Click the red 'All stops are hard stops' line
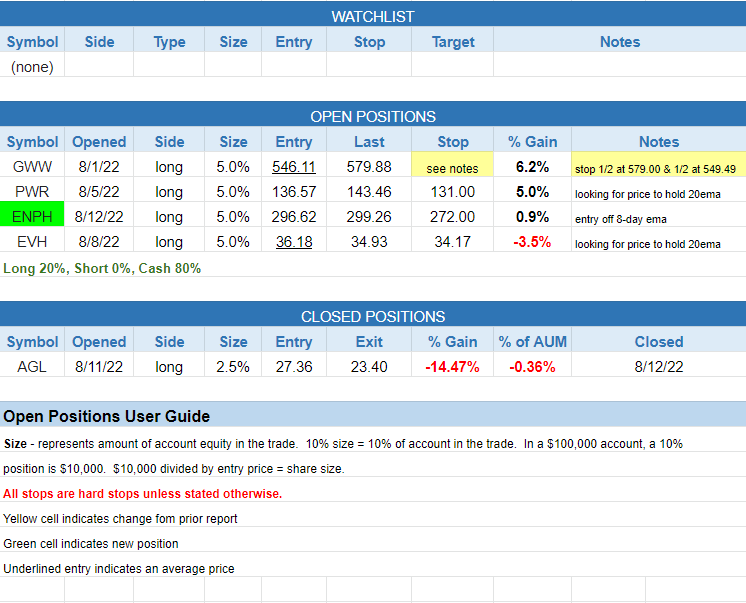This screenshot has height=603, width=746. click(x=142, y=494)
